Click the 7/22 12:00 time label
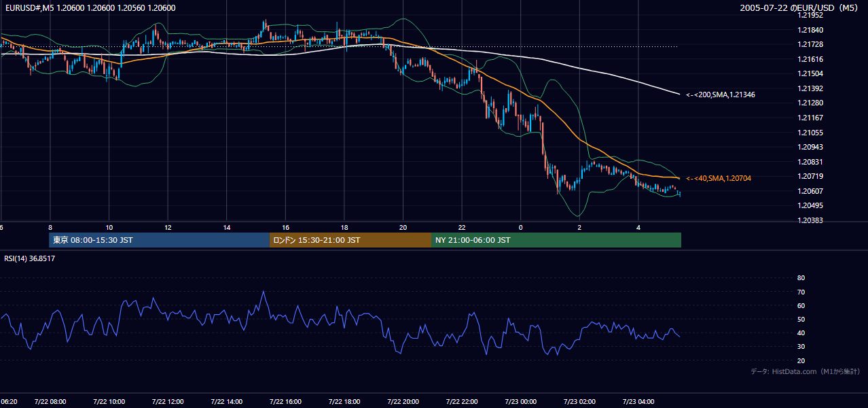 pos(168,402)
